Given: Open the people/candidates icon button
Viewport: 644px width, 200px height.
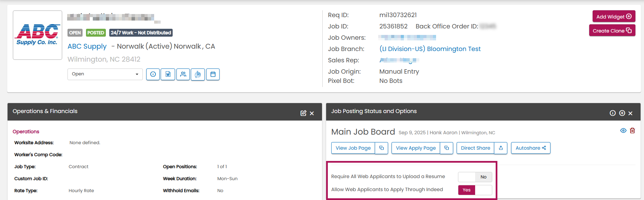Looking at the screenshot, I should (x=183, y=74).
